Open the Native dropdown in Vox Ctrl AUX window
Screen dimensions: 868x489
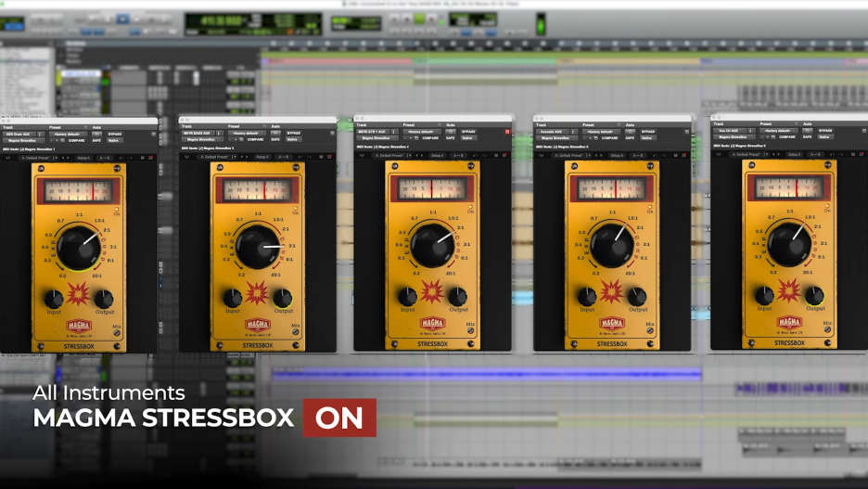824,136
